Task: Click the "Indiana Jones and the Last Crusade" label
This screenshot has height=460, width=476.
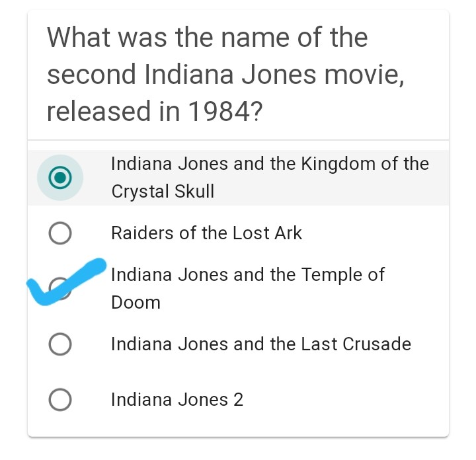Action: [260, 344]
